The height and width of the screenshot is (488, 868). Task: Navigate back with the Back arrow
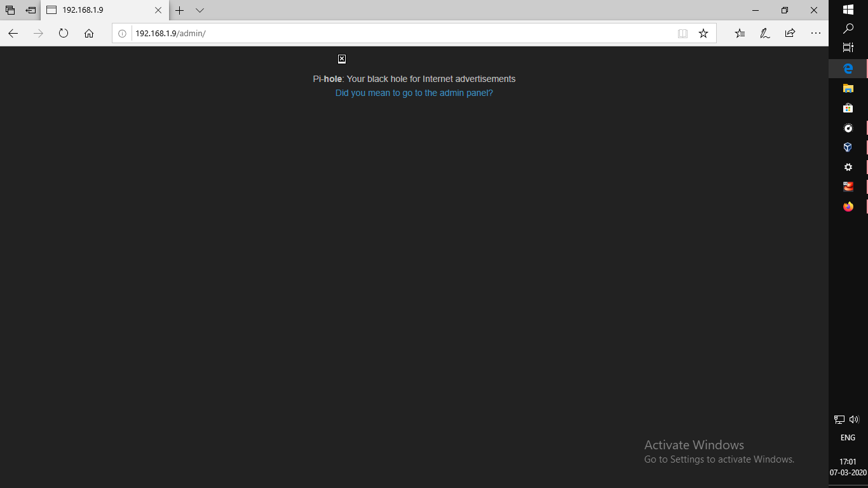13,33
